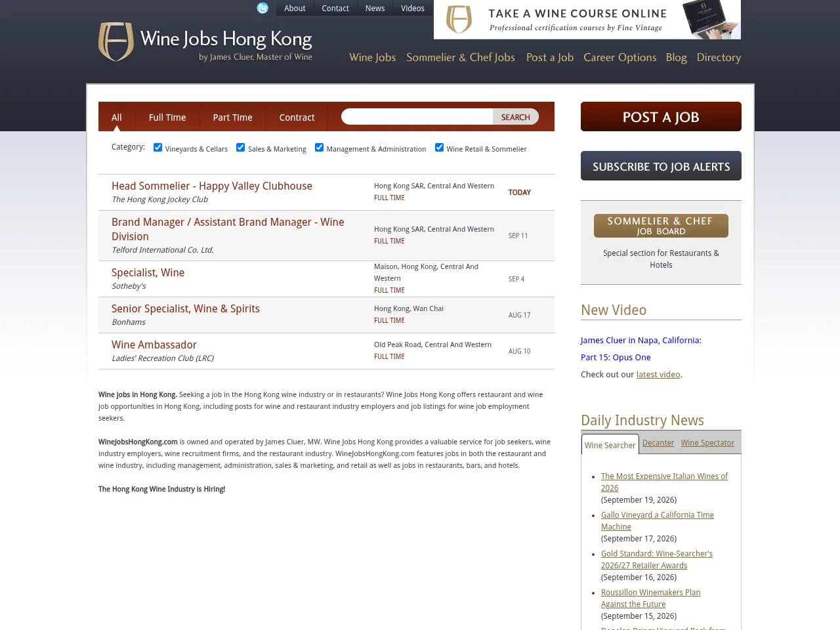The image size is (840, 630).
Task: Filter by Contract tab
Action: [297, 117]
